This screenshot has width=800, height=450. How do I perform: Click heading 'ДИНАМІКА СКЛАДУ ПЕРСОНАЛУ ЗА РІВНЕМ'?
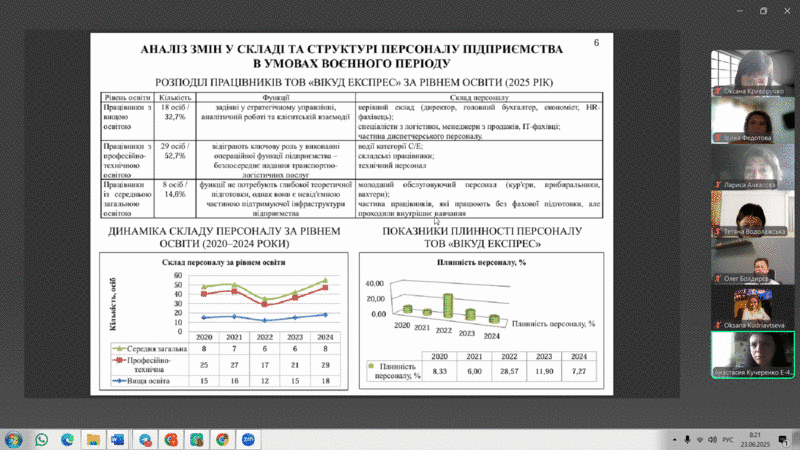point(224,231)
